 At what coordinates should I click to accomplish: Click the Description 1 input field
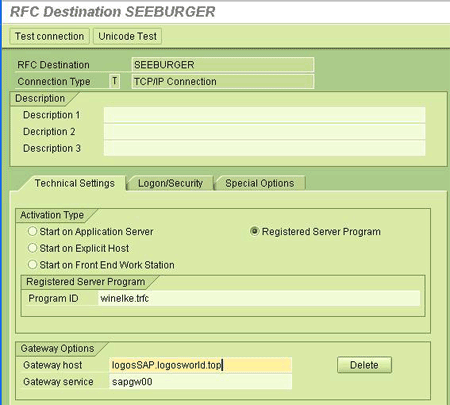click(x=264, y=115)
